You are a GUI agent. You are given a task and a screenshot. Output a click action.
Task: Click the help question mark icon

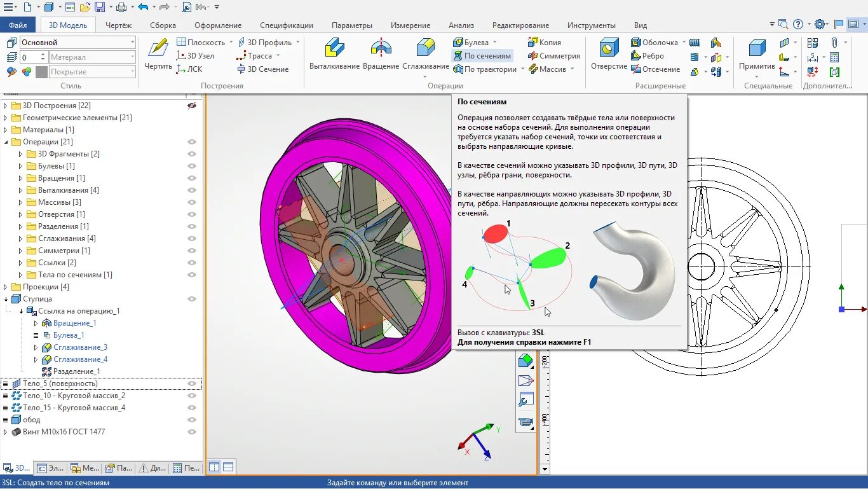tap(798, 24)
